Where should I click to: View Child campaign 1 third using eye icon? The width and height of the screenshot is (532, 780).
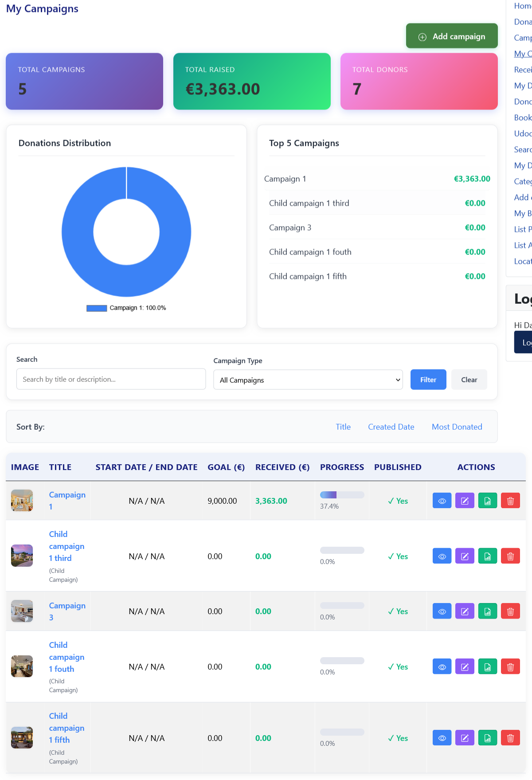point(442,556)
